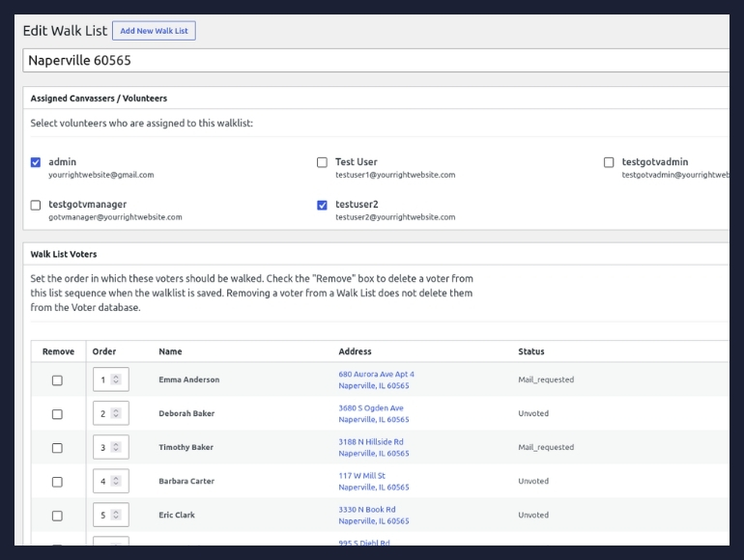Click Unvoted status for Eric Clark
This screenshot has height=560, width=744.
(533, 515)
